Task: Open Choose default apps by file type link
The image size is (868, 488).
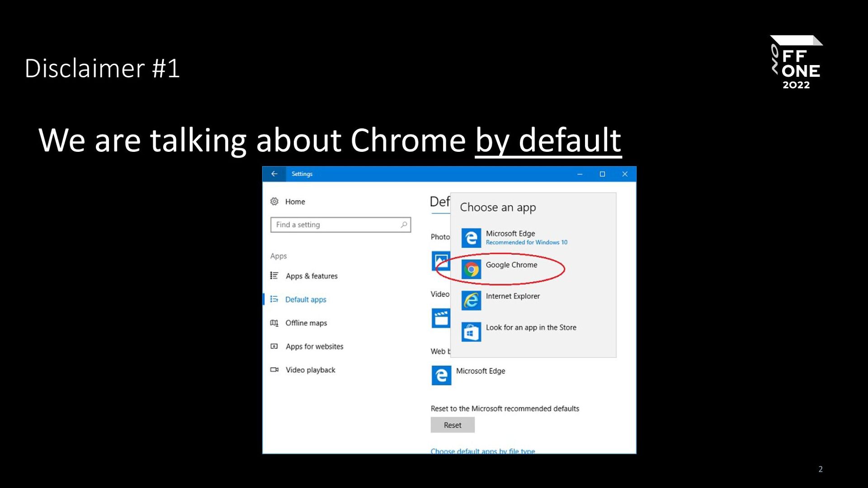Action: [x=483, y=451]
